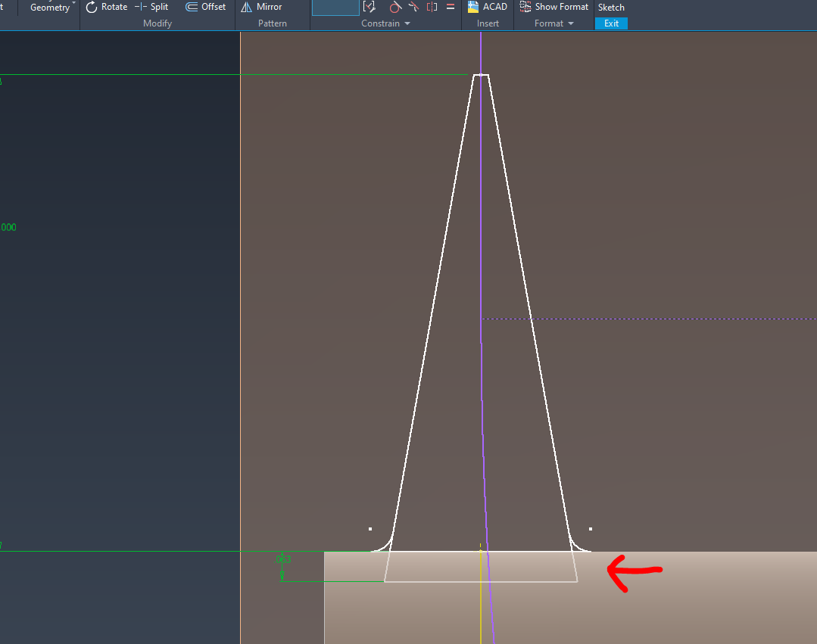Select the Rotate tool
The height and width of the screenshot is (644, 817).
point(106,7)
